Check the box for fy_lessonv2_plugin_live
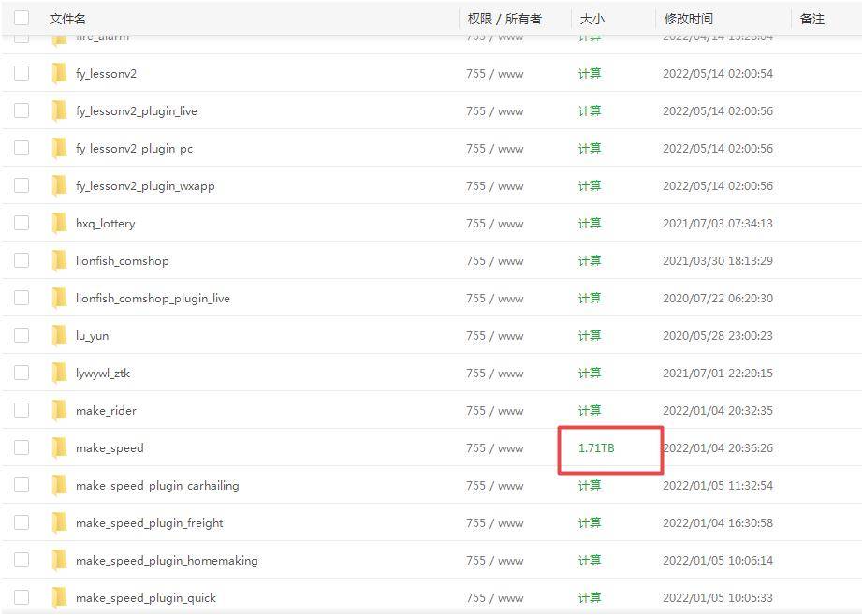The height and width of the screenshot is (616, 862). (22, 110)
